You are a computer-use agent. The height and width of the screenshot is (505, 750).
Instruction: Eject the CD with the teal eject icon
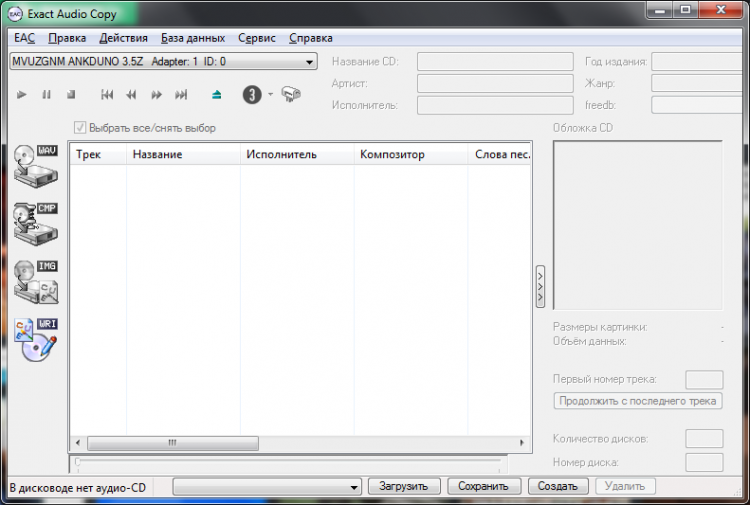tap(217, 95)
